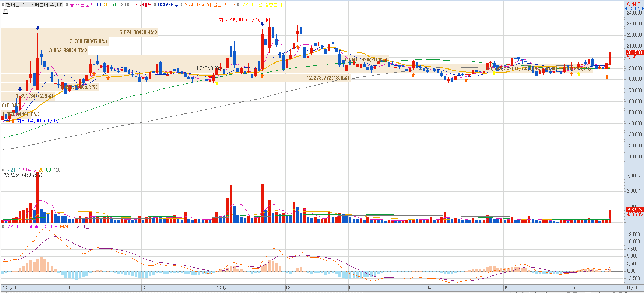Click volume profile label 3,062,998(4.7%)
Screen dimensions: 644x293
[68, 50]
